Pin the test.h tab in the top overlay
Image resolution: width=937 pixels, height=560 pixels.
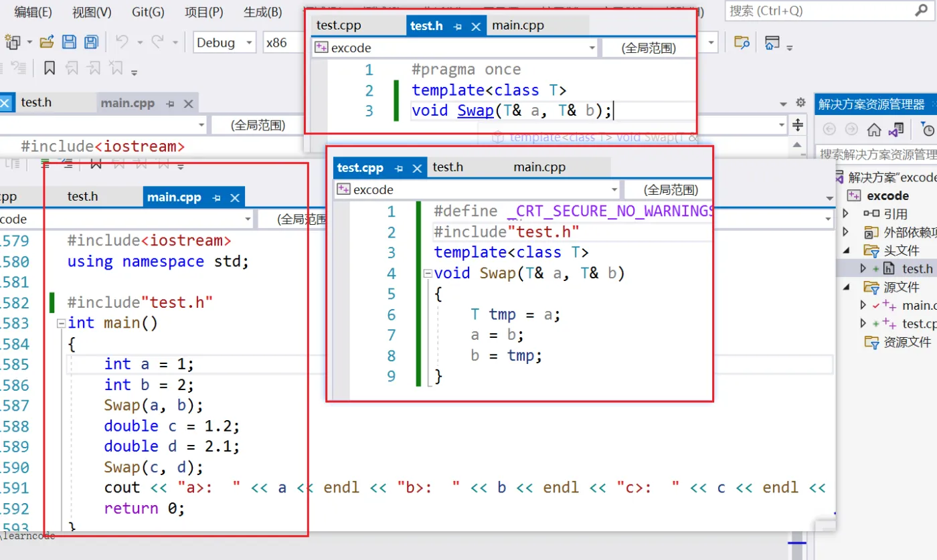coord(458,27)
